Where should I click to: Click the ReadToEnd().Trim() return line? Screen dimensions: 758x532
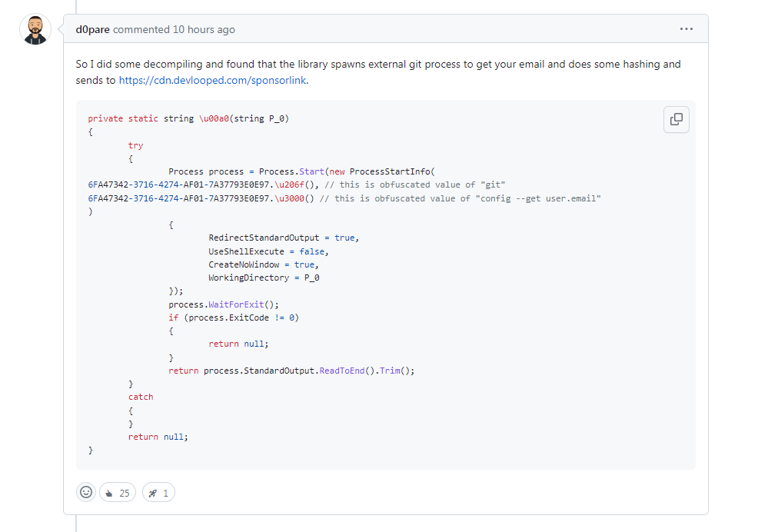[x=291, y=371]
